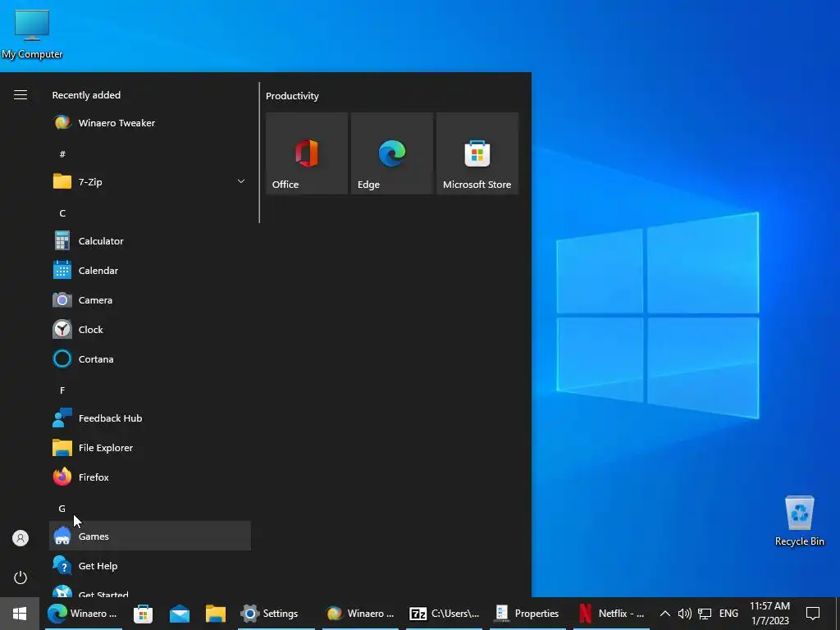Click the ENG language indicator
Viewport: 840px width, 630px height.
tap(728, 614)
